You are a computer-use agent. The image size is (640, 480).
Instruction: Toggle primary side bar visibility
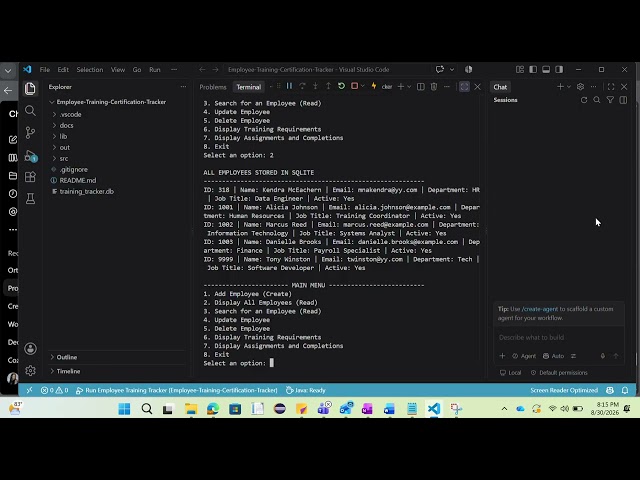coord(533,69)
